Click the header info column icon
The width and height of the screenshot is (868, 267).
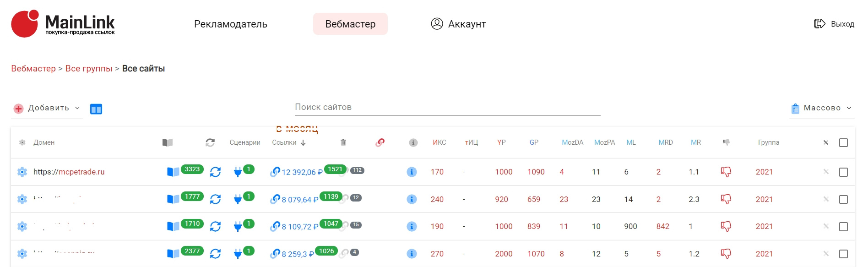point(413,142)
